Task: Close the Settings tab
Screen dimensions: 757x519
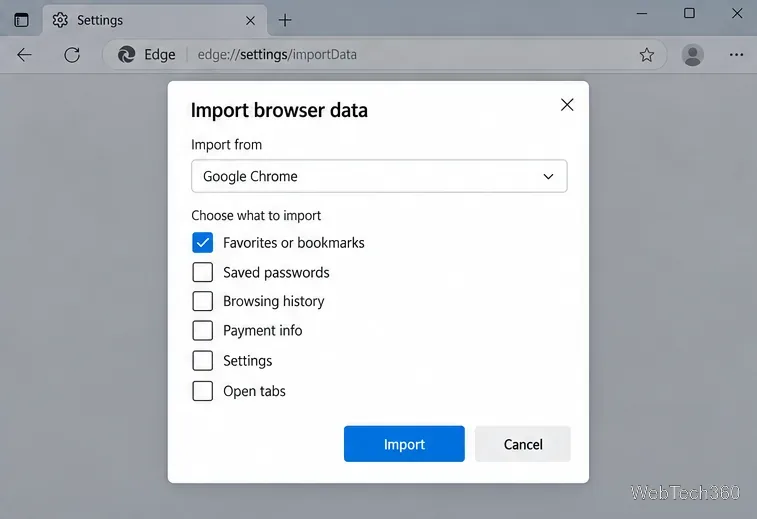Action: point(250,20)
